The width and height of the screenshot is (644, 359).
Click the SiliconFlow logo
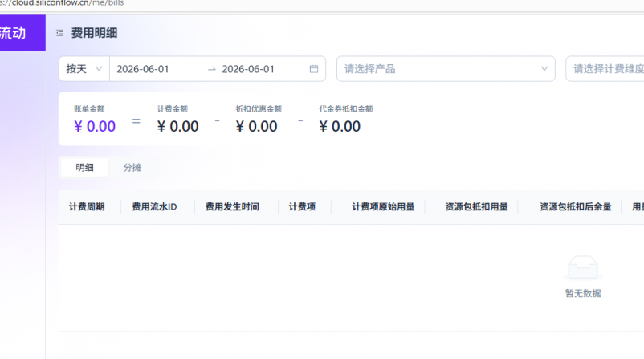22,33
